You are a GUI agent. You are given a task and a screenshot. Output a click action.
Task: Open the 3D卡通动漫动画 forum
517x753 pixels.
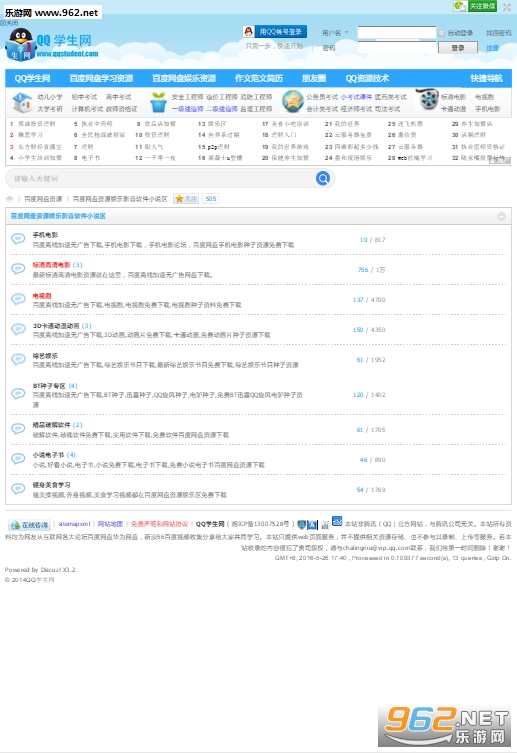point(56,326)
